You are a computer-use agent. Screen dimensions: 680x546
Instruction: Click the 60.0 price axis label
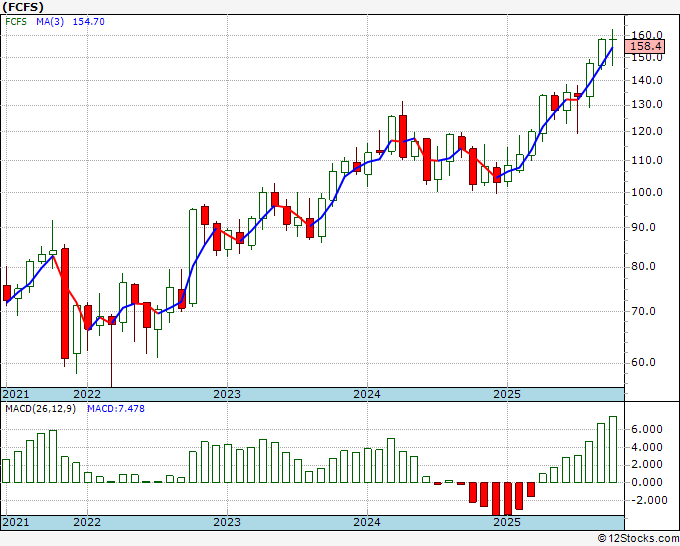pyautogui.click(x=644, y=363)
